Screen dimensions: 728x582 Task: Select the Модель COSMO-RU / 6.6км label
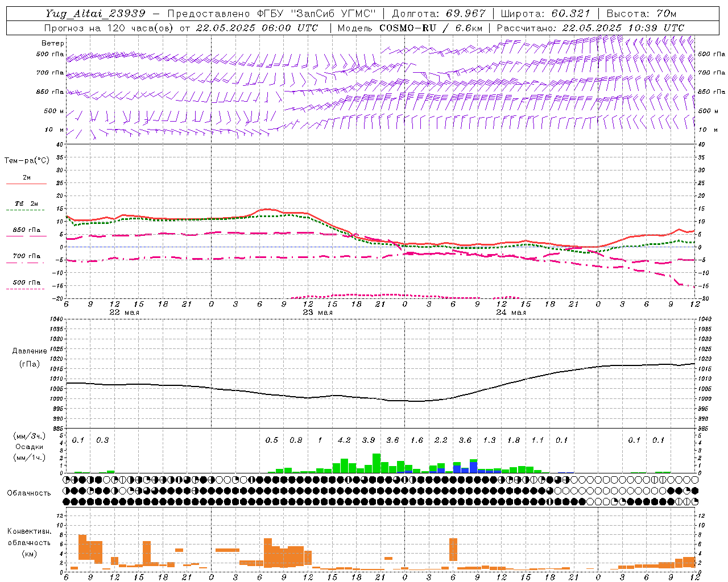click(409, 28)
